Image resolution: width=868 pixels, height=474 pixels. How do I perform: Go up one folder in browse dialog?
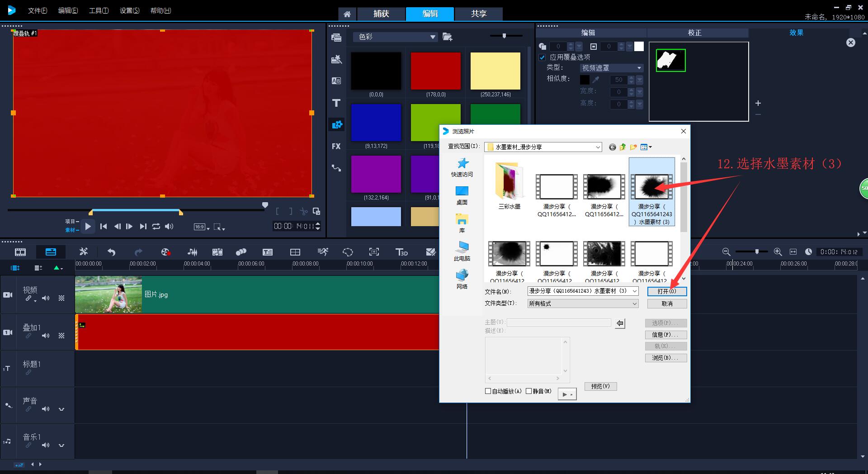(x=623, y=147)
